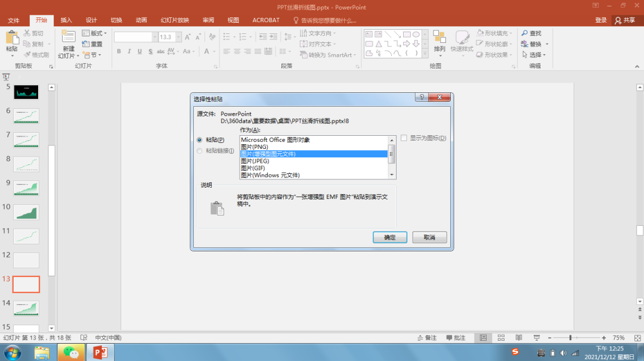Screen dimensions: 644x361
Task: Toggle Underline formatting icon
Action: (x=140, y=51)
